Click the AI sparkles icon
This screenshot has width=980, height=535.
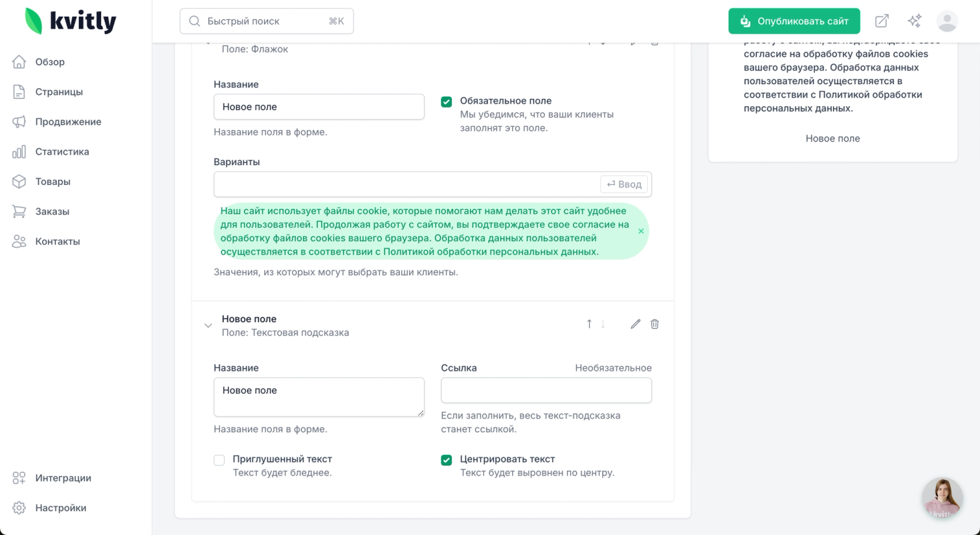click(914, 21)
